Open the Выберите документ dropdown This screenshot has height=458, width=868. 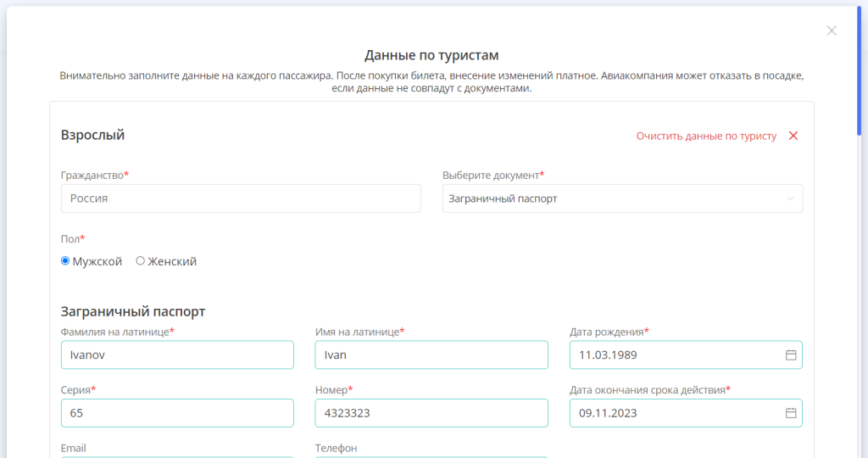pos(622,198)
